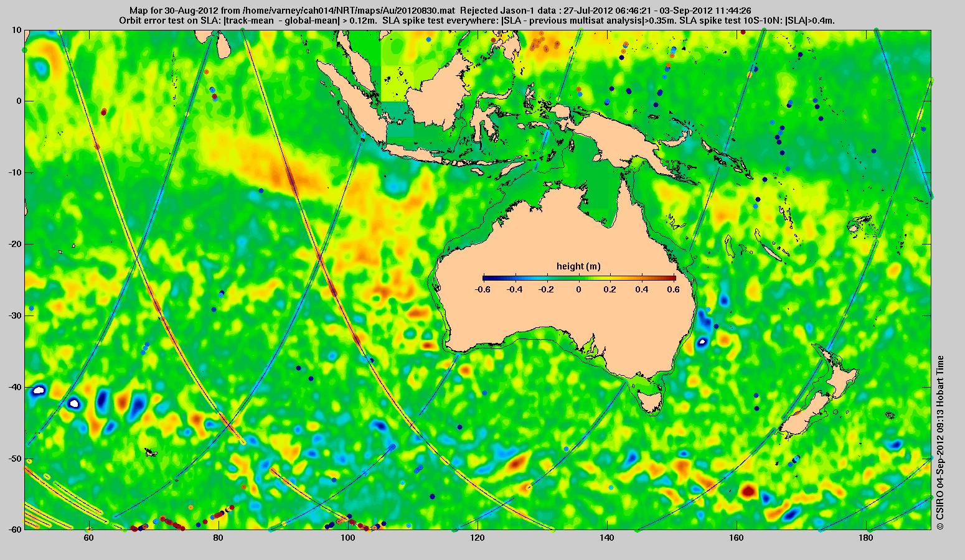Click the y-axis latitude label -50

pyautogui.click(x=14, y=459)
